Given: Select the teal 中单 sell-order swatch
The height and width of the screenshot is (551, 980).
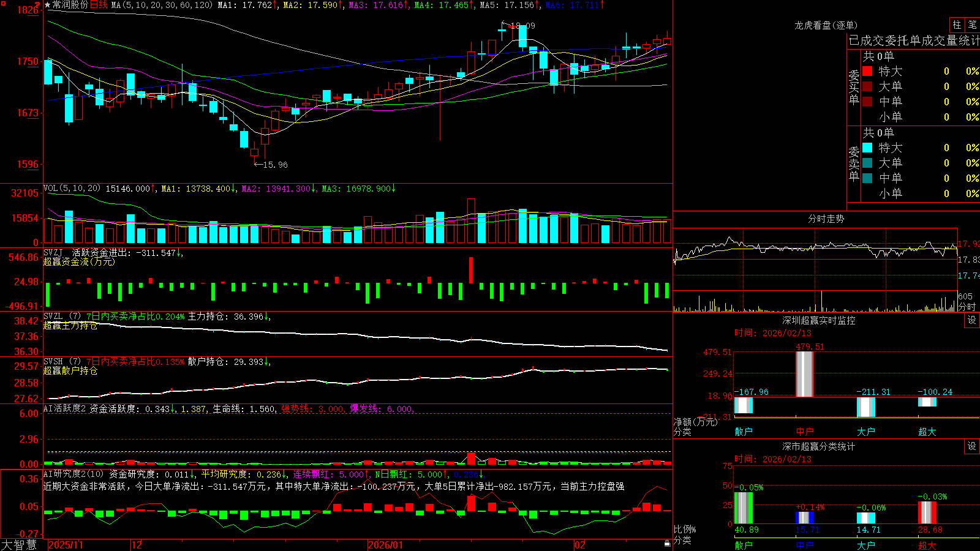Looking at the screenshot, I should click(867, 178).
